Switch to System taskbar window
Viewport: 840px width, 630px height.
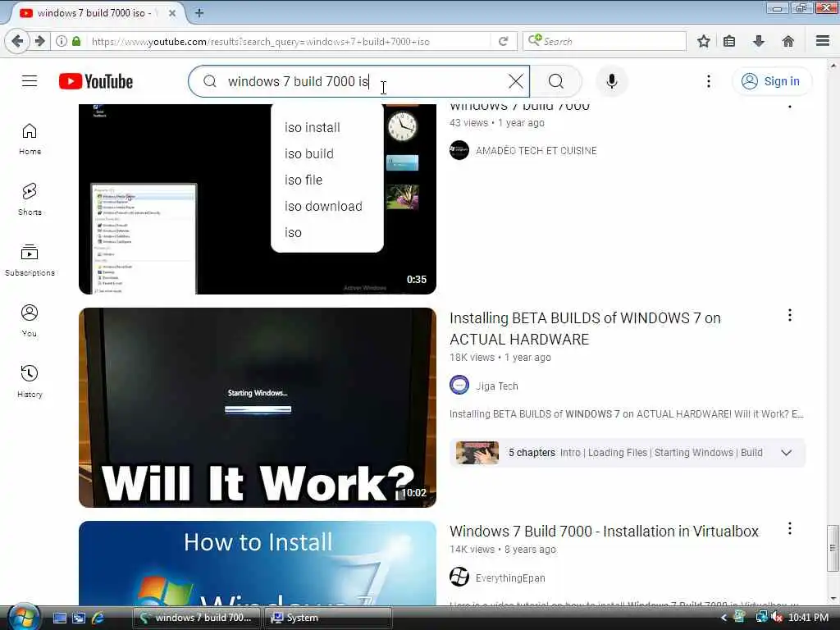click(328, 618)
